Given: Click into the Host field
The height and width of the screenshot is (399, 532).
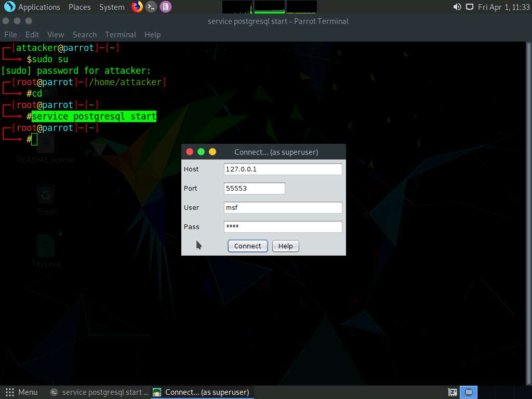Looking at the screenshot, I should point(283,169).
